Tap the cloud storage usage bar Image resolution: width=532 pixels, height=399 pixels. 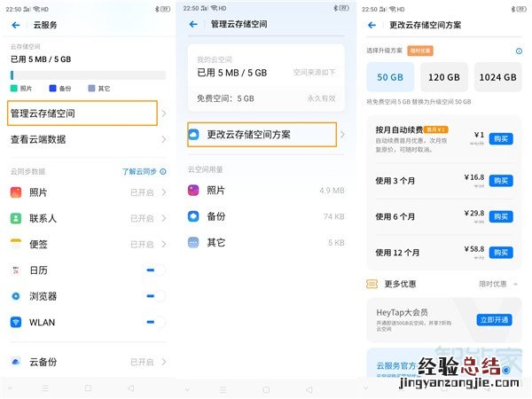tap(87, 75)
